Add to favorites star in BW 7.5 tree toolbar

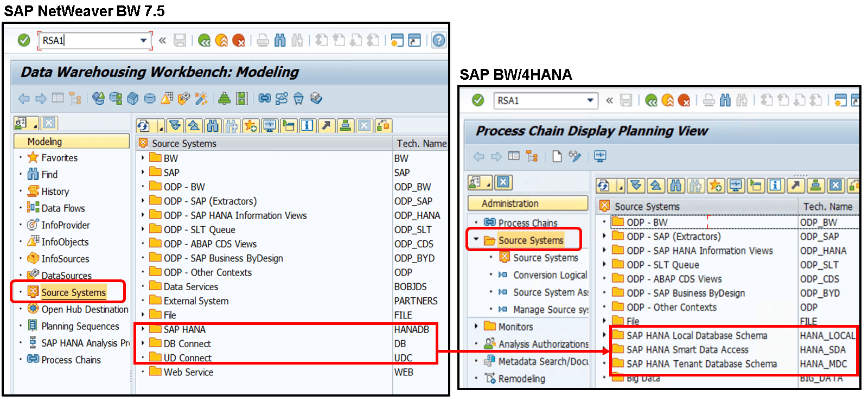251,126
